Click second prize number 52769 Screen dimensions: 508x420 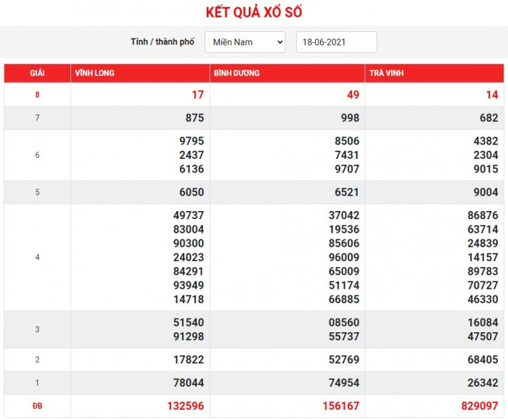342,360
